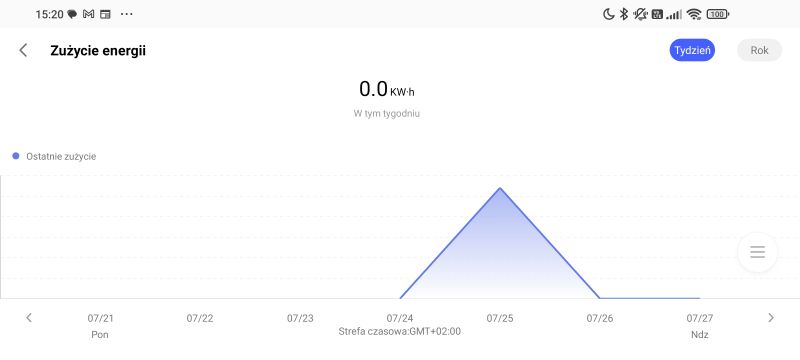Image resolution: width=800 pixels, height=360 pixels.
Task: Tap the 0.0 KW·h total value
Action: (x=387, y=89)
